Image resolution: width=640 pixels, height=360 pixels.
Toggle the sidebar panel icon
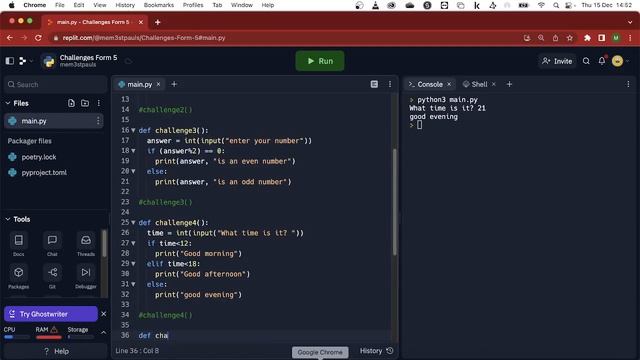tap(10, 61)
